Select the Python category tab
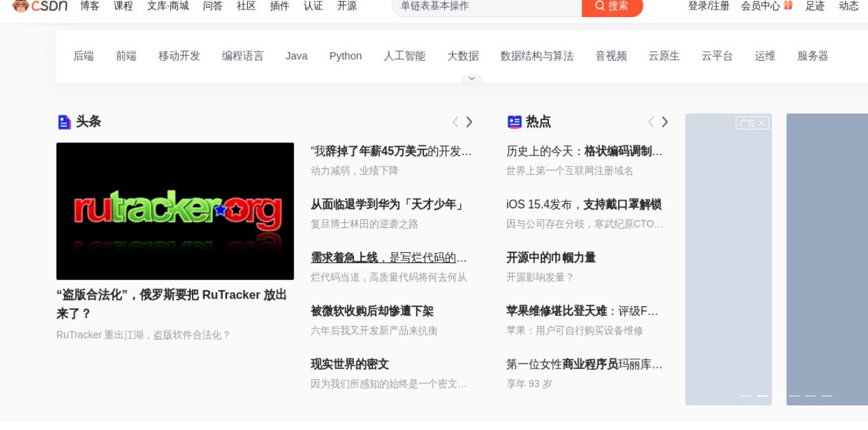The height and width of the screenshot is (430, 868). pos(346,56)
